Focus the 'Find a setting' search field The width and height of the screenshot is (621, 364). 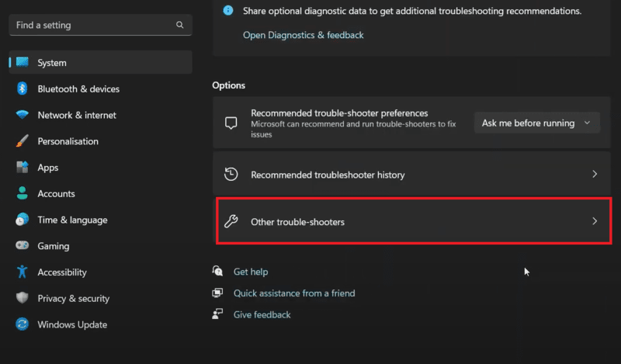[92, 25]
